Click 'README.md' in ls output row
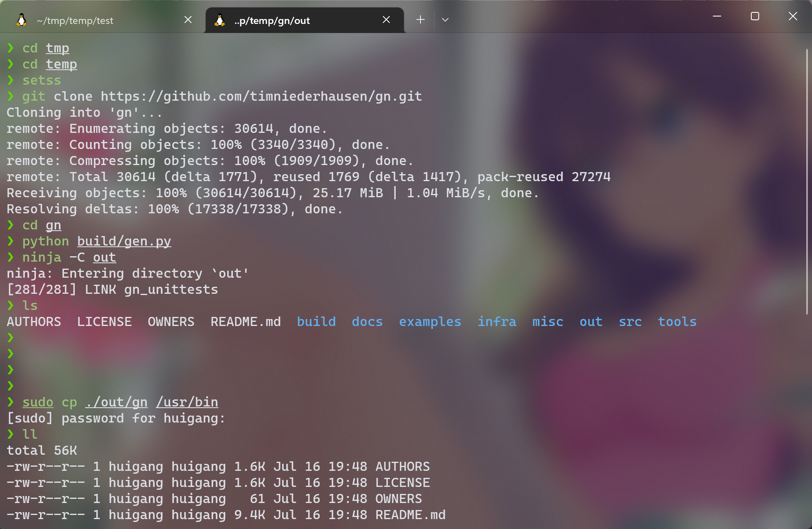 [x=246, y=322]
